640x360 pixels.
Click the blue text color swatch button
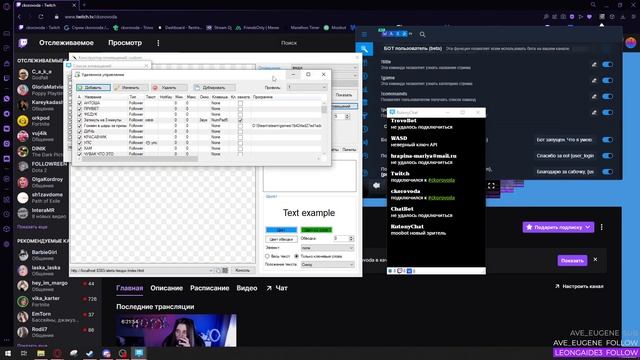(281, 230)
